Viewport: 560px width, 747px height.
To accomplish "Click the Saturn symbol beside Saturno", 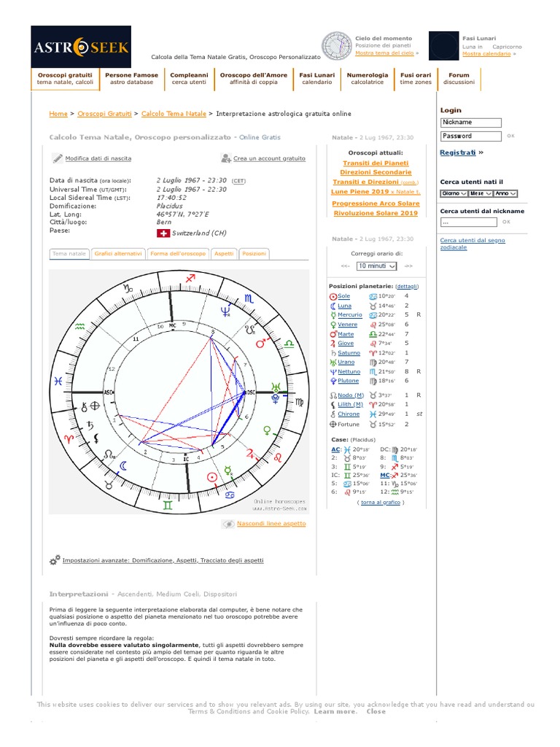I will tap(332, 353).
